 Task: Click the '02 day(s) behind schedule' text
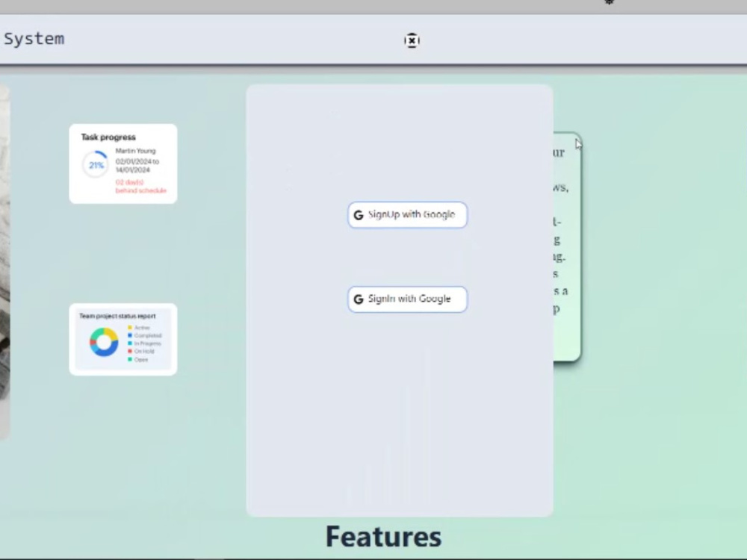point(140,186)
